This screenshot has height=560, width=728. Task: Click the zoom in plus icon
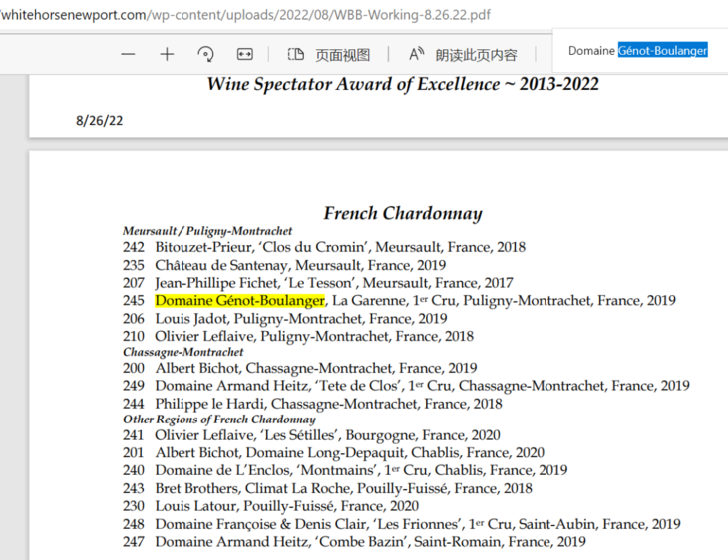[167, 54]
